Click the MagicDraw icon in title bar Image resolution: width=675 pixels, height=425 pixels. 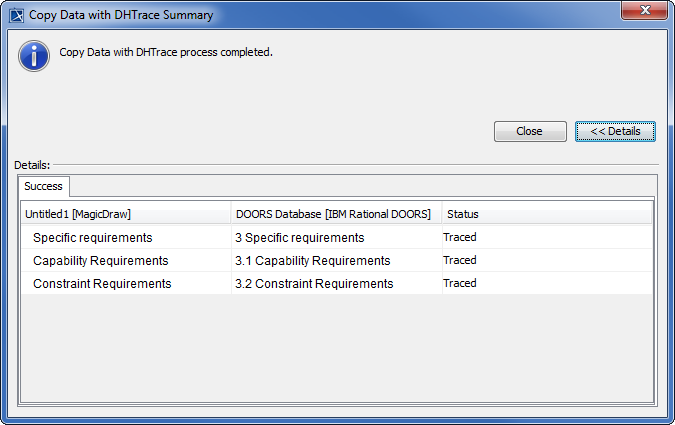pyautogui.click(x=17, y=15)
